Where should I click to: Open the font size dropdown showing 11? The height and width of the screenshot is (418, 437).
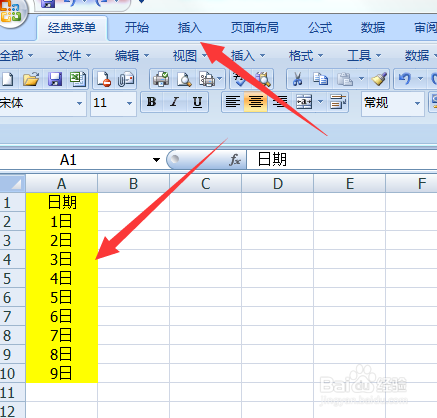[129, 103]
